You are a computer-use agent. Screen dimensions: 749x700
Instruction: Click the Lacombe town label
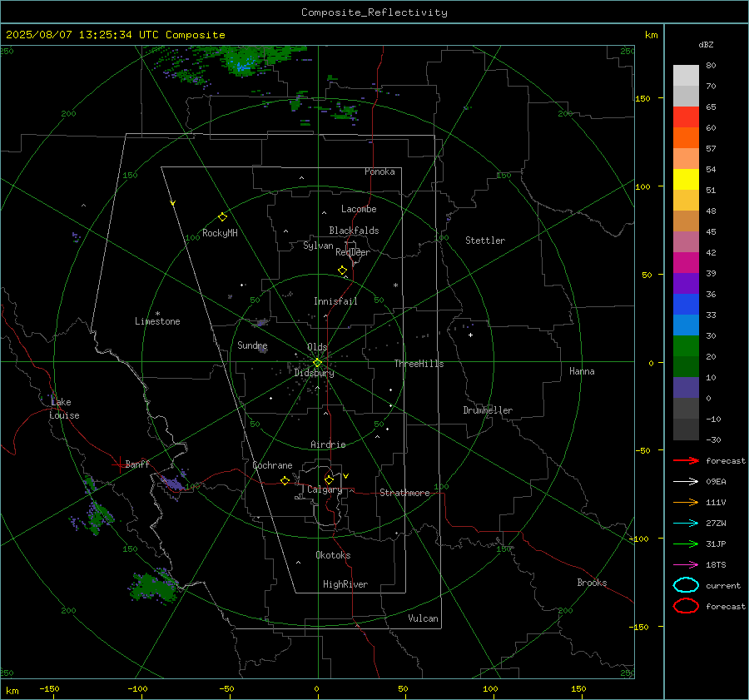(359, 209)
